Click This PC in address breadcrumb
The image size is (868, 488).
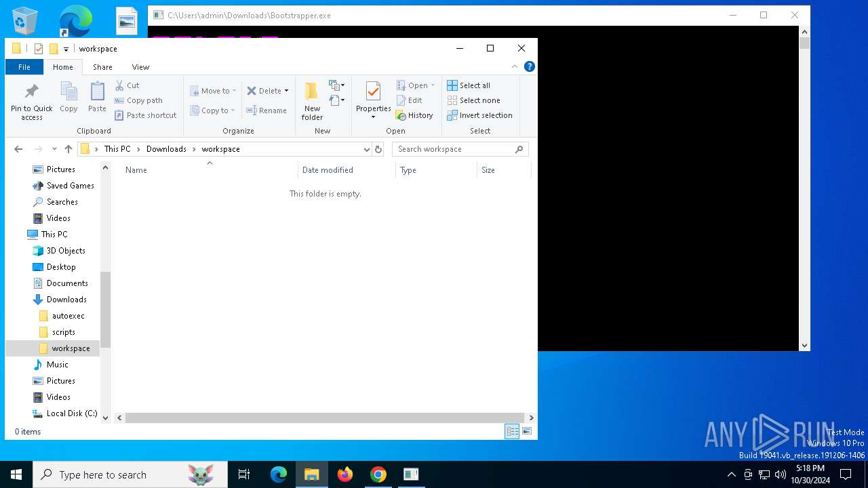pos(117,149)
